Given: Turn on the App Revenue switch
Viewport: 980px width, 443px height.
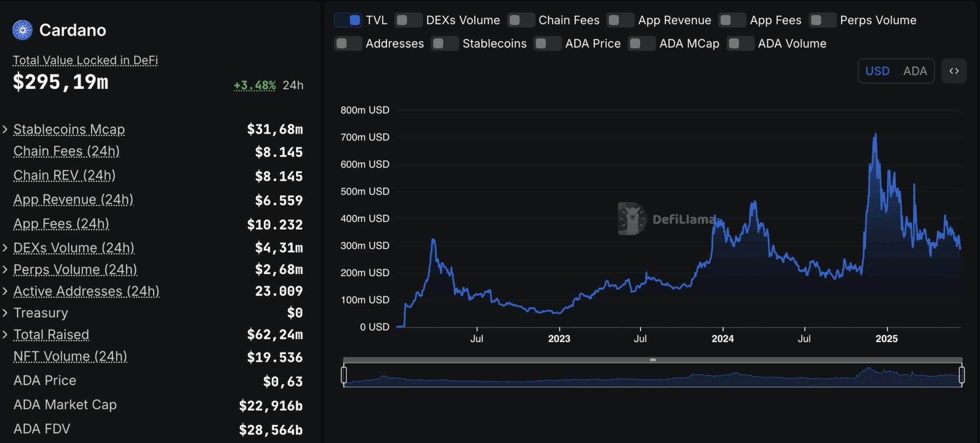Looking at the screenshot, I should pyautogui.click(x=621, y=20).
